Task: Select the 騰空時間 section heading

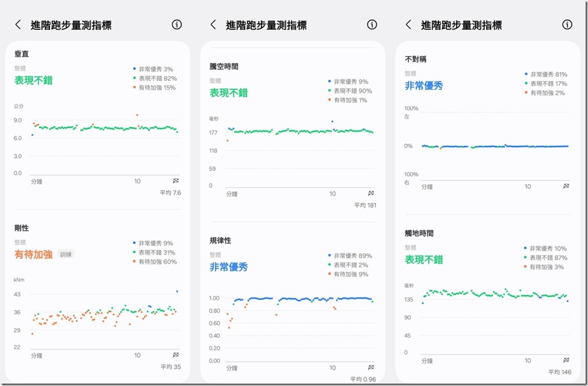Action: coord(224,66)
